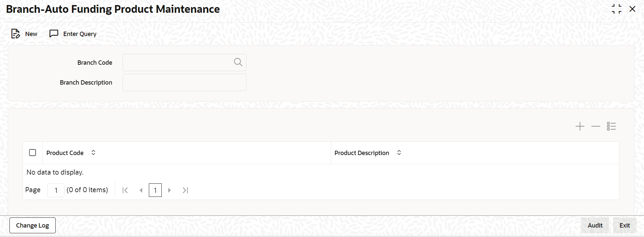Image resolution: width=644 pixels, height=237 pixels.
Task: Go to previous page arrow
Action: (141, 190)
